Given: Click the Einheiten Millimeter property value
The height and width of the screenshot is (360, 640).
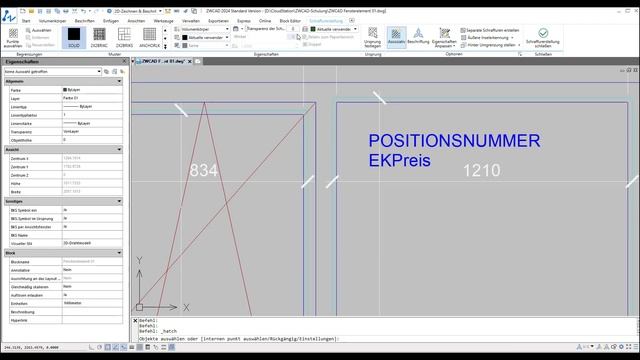Looking at the screenshot, I should [x=92, y=303].
